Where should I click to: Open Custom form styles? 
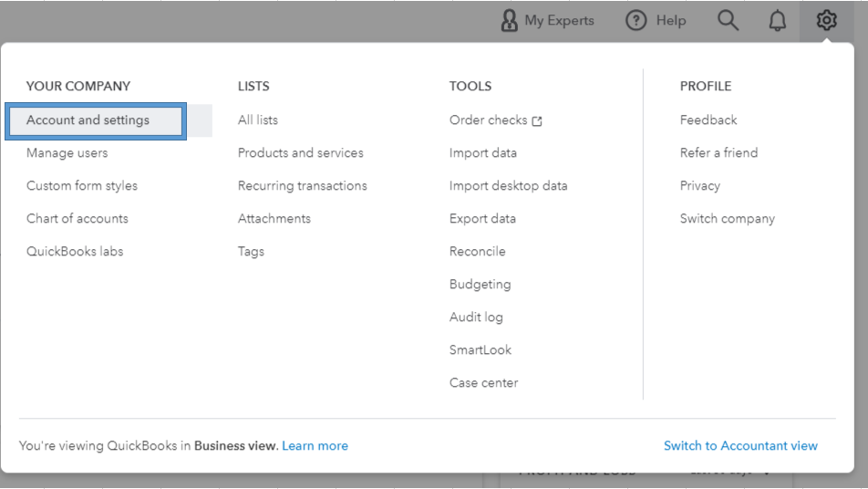(x=82, y=186)
